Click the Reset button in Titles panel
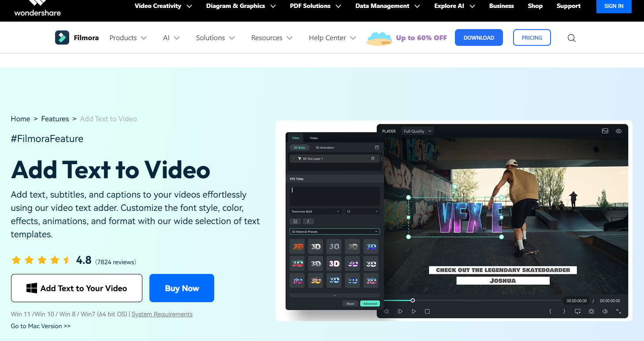644x341 pixels. pyautogui.click(x=350, y=304)
